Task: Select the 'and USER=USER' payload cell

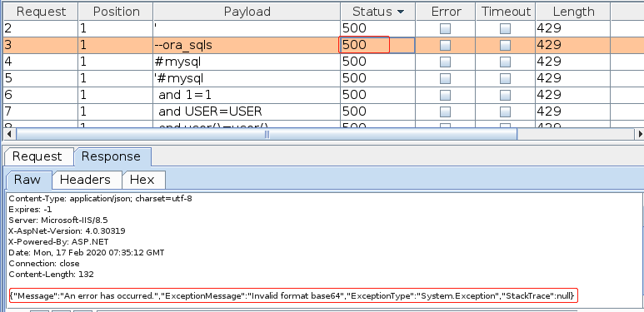Action: 247,111
